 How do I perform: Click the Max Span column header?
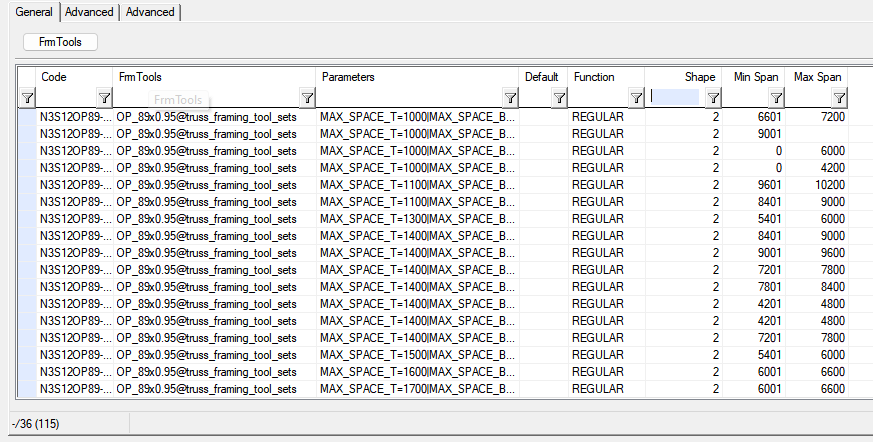[x=817, y=76]
